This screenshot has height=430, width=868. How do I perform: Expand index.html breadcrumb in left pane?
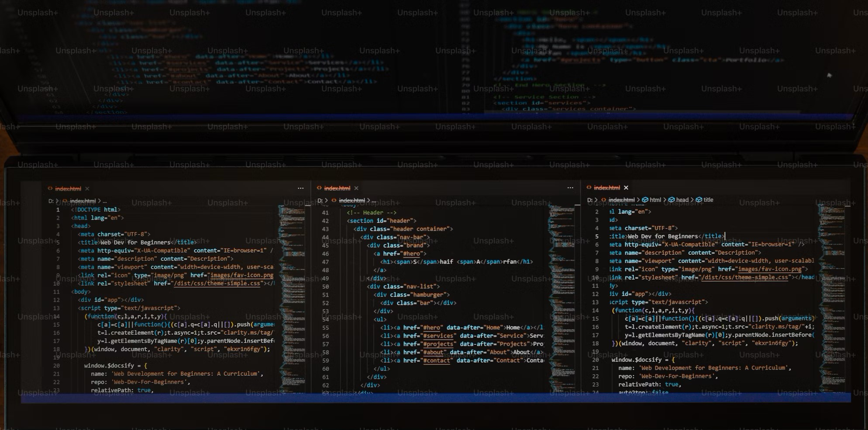83,201
